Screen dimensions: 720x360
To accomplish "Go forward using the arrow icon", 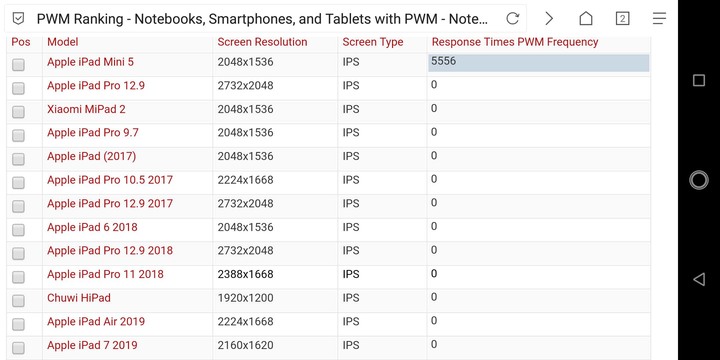I will (x=549, y=19).
